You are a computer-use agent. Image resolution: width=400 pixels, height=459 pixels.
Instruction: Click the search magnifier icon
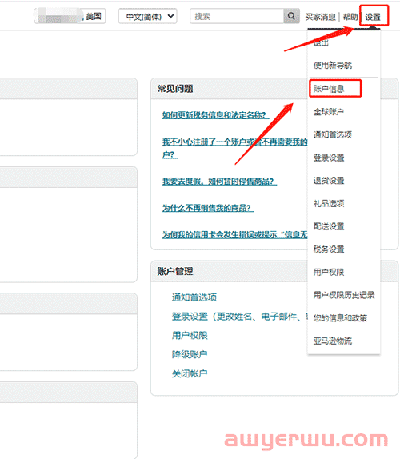(291, 16)
